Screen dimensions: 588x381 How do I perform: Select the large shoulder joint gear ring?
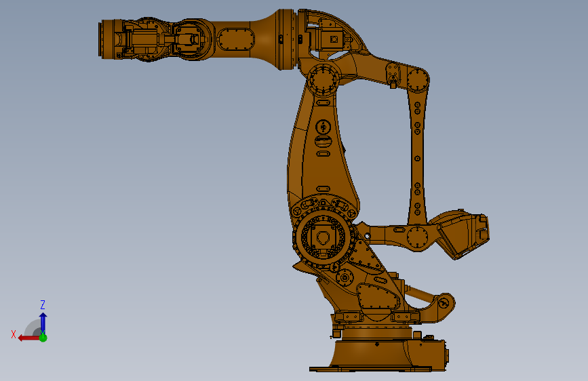point(323,237)
